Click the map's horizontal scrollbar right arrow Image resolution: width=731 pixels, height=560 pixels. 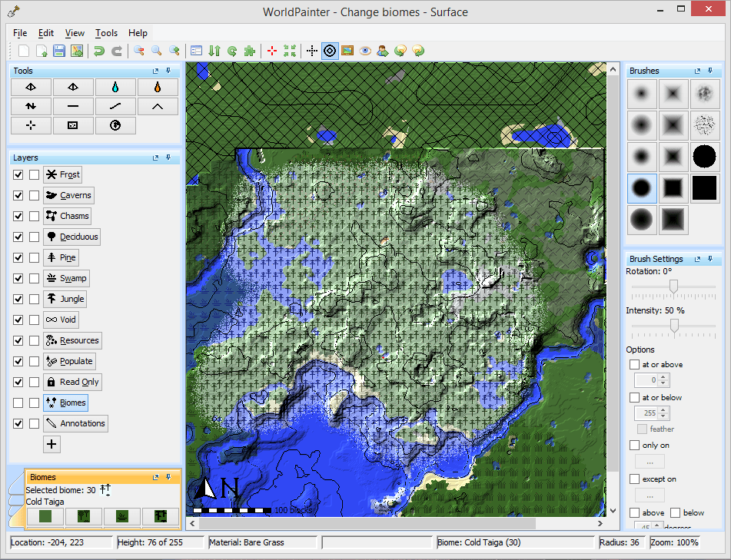point(600,524)
